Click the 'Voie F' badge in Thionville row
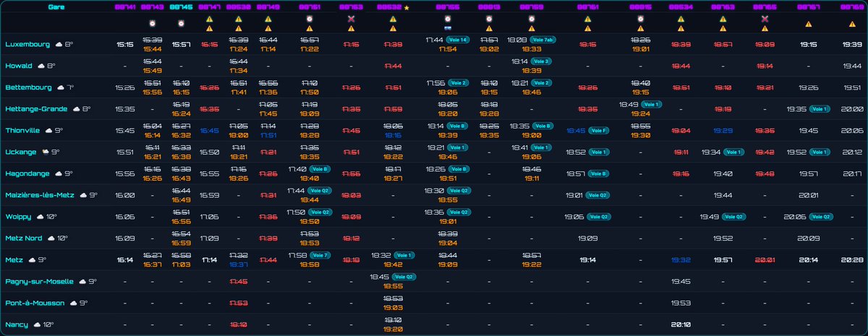868x336 pixels. coord(597,131)
